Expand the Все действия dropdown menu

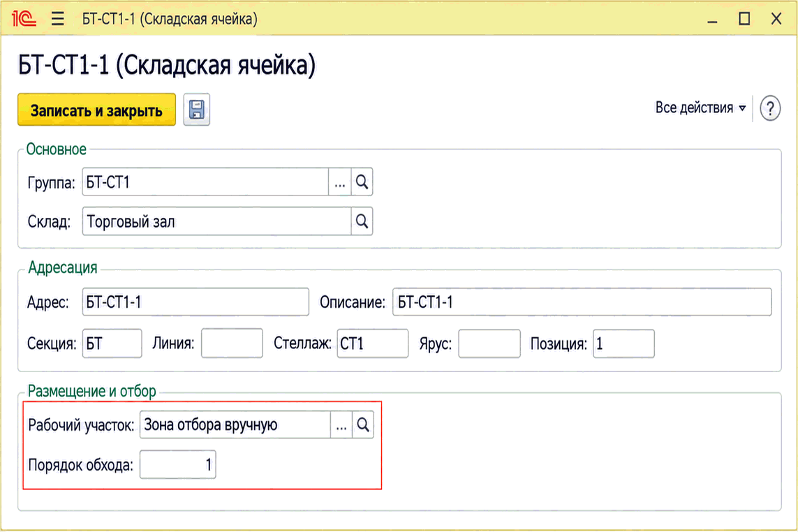(x=700, y=108)
